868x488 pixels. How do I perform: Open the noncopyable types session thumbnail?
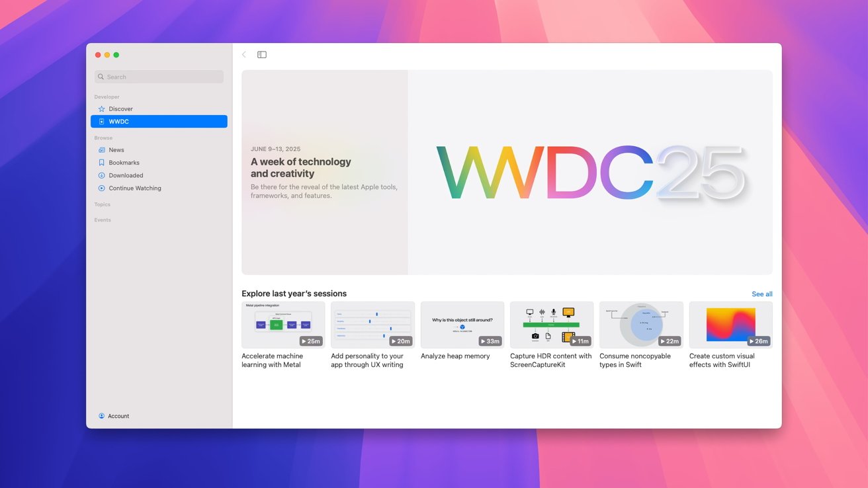641,325
